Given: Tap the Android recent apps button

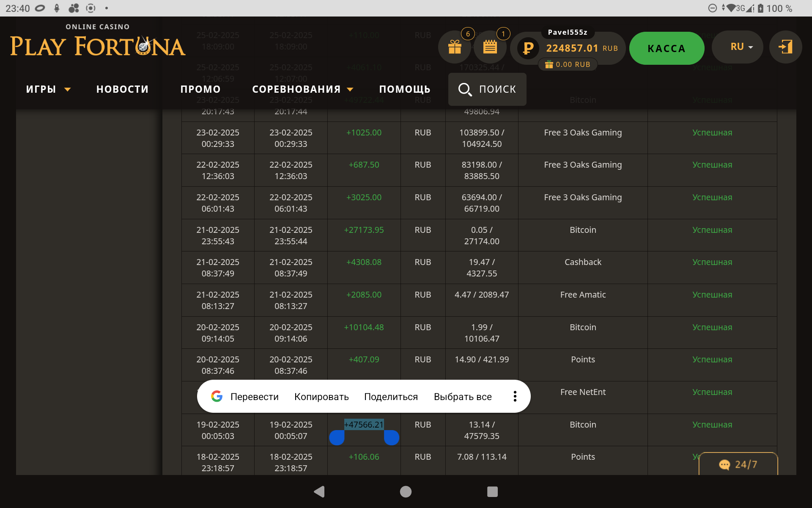Looking at the screenshot, I should point(492,491).
